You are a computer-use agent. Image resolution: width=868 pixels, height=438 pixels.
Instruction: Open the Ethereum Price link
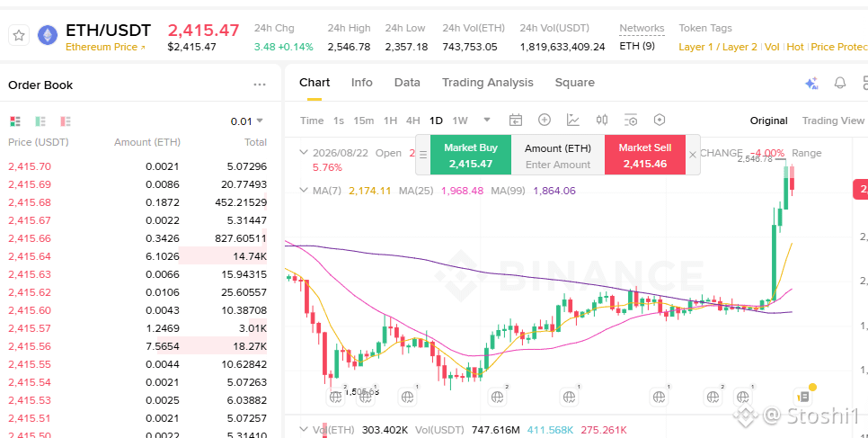click(x=105, y=47)
